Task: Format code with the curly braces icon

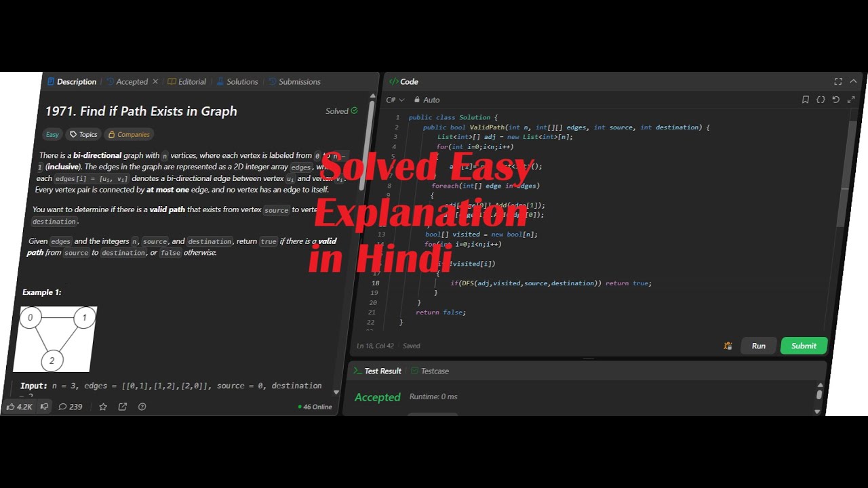Action: [821, 100]
